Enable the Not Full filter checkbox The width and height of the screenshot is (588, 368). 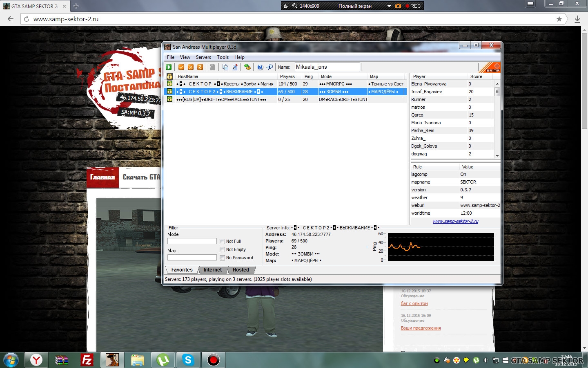click(x=222, y=242)
